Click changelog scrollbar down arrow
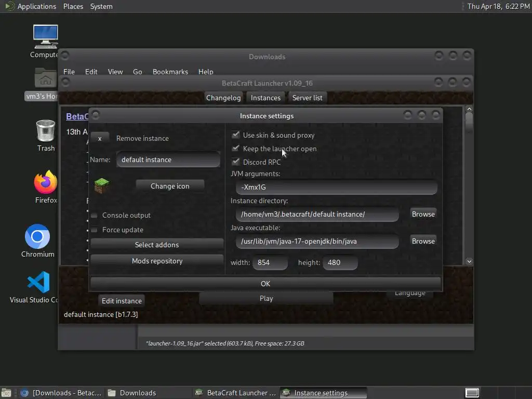The image size is (532, 399). (x=469, y=261)
